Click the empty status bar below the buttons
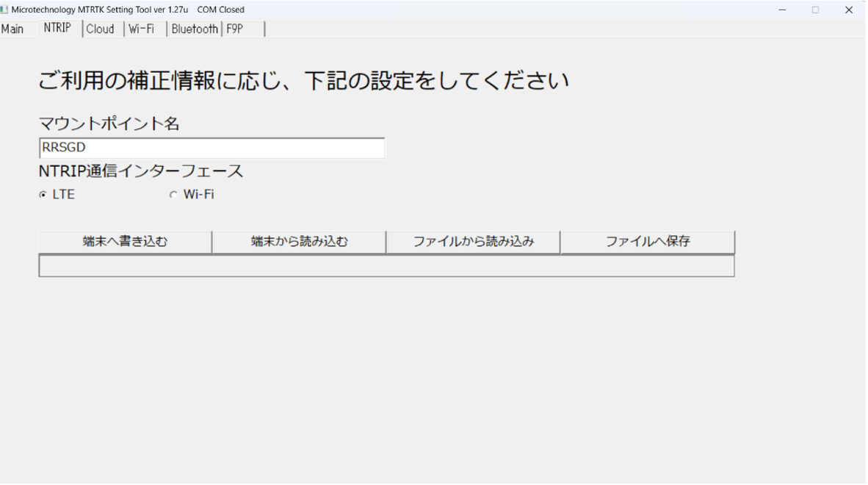 coord(386,266)
